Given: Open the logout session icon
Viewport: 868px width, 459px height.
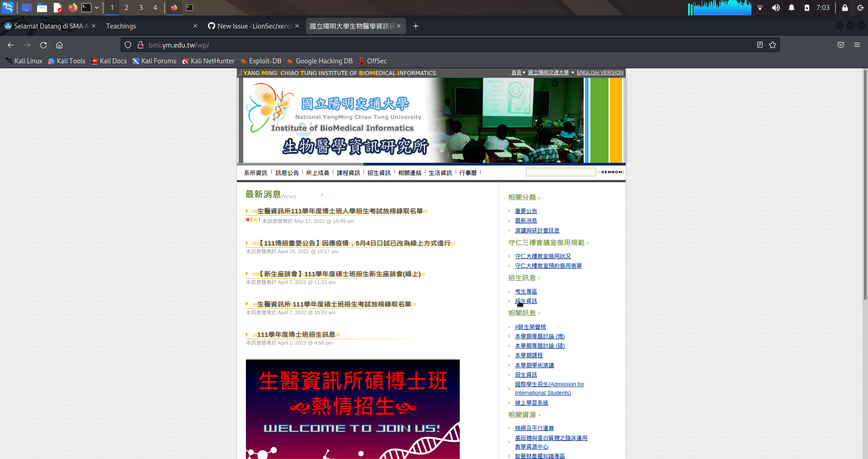Looking at the screenshot, I should tap(860, 8).
